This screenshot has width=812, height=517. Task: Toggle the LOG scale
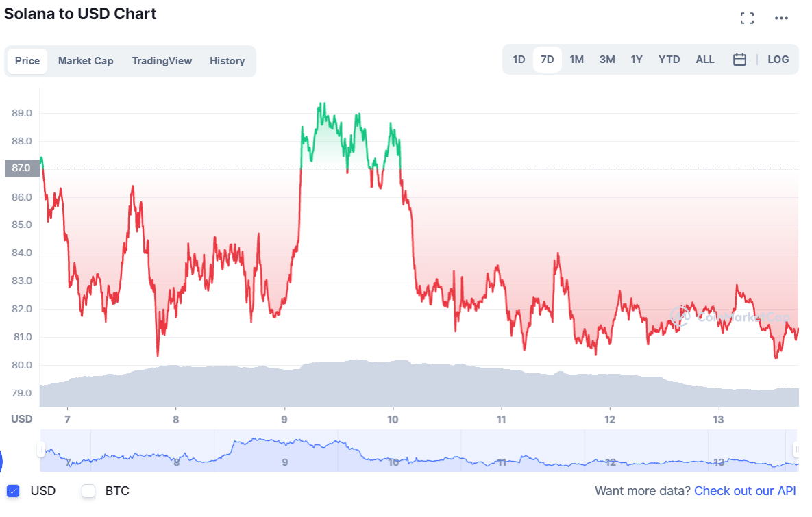click(778, 60)
